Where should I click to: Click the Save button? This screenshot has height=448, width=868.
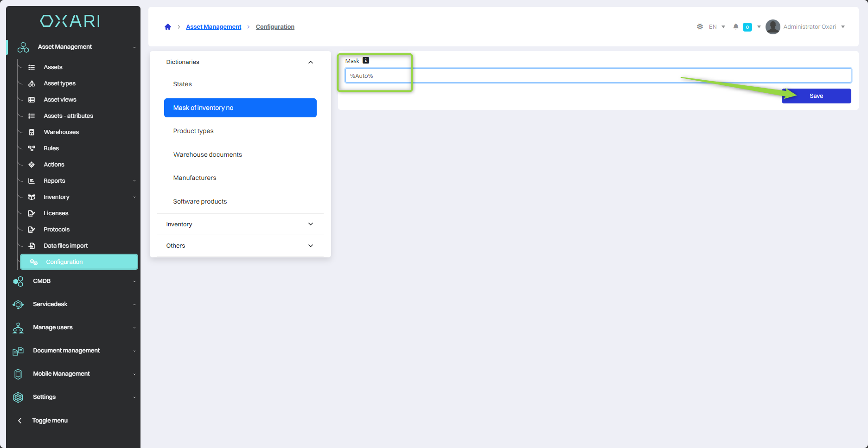pyautogui.click(x=816, y=96)
